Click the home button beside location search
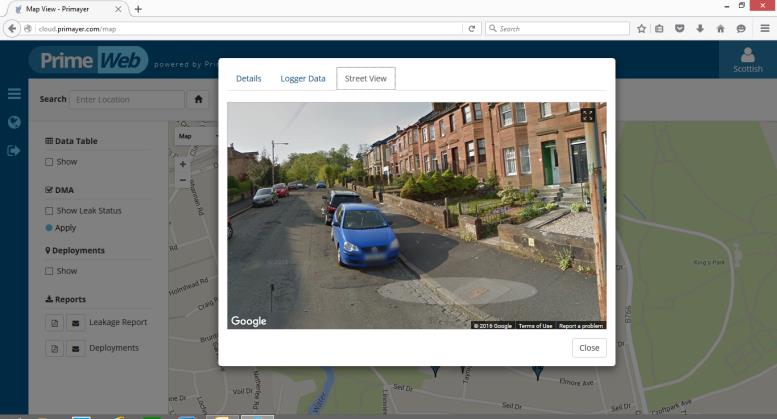777x419 pixels. (199, 99)
